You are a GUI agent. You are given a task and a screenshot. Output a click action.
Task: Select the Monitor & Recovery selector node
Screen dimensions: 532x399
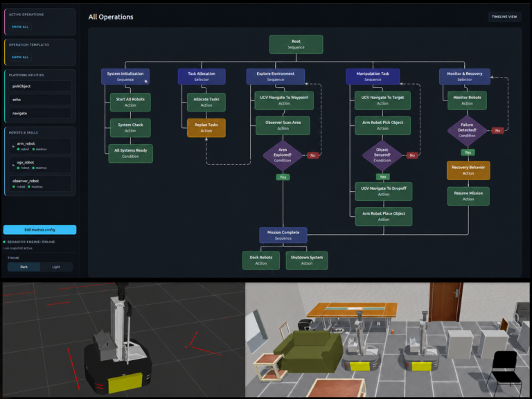click(x=465, y=76)
